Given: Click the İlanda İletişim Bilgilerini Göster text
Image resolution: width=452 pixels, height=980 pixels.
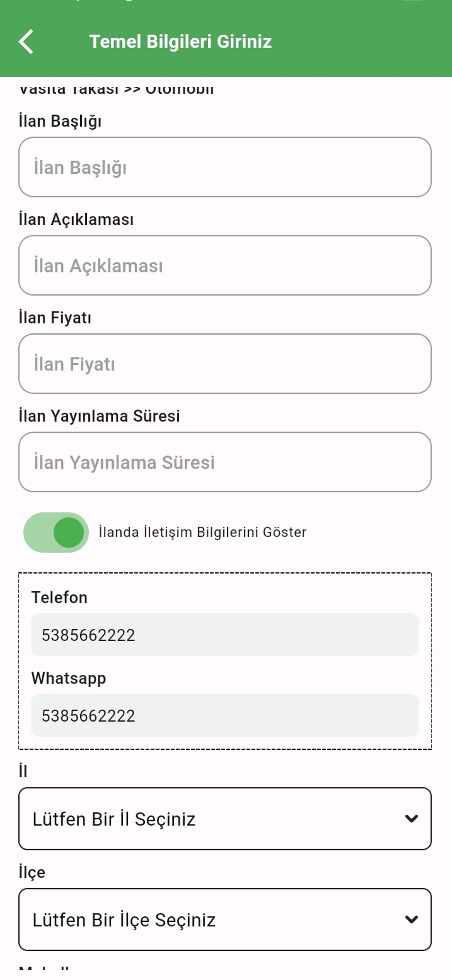Looking at the screenshot, I should coord(202,532).
